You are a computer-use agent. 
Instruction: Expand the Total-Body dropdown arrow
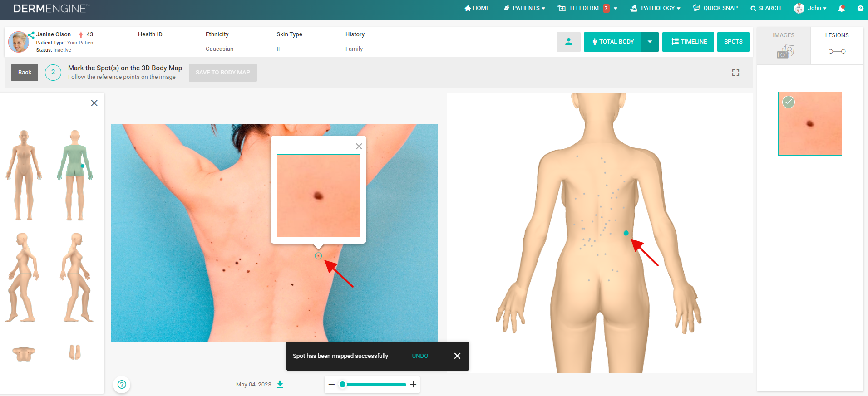point(650,42)
